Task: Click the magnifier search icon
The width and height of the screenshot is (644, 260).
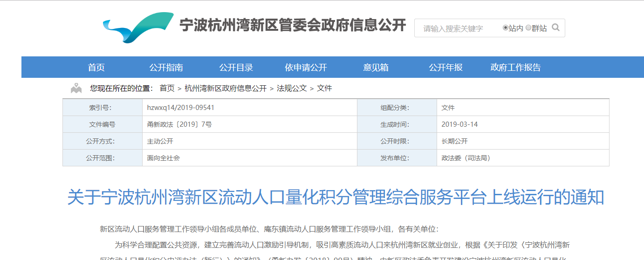Action: 555,27
